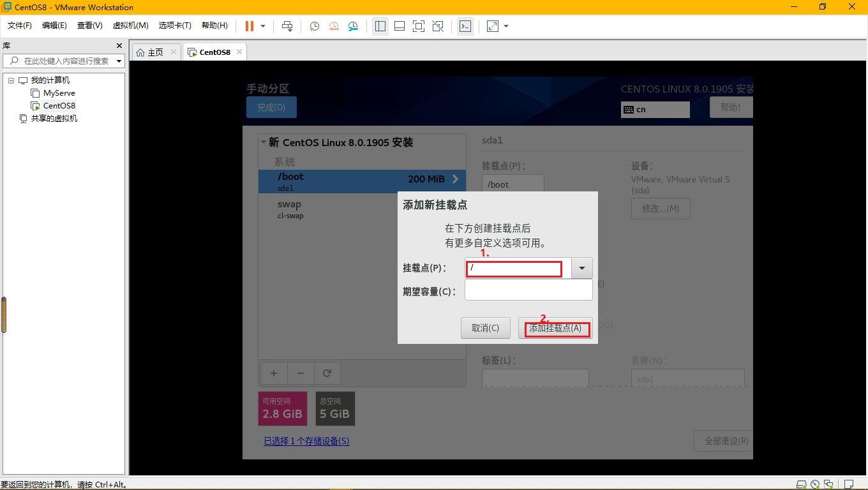Viewport: 868px width, 490px height.
Task: Select the MyServe virtual machine
Action: click(59, 93)
